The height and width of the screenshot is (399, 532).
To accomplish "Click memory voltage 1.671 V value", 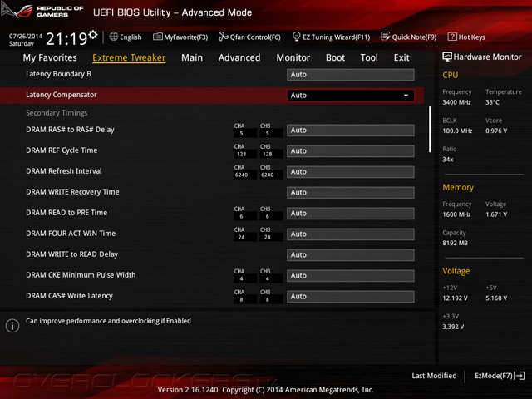I will [x=496, y=214].
